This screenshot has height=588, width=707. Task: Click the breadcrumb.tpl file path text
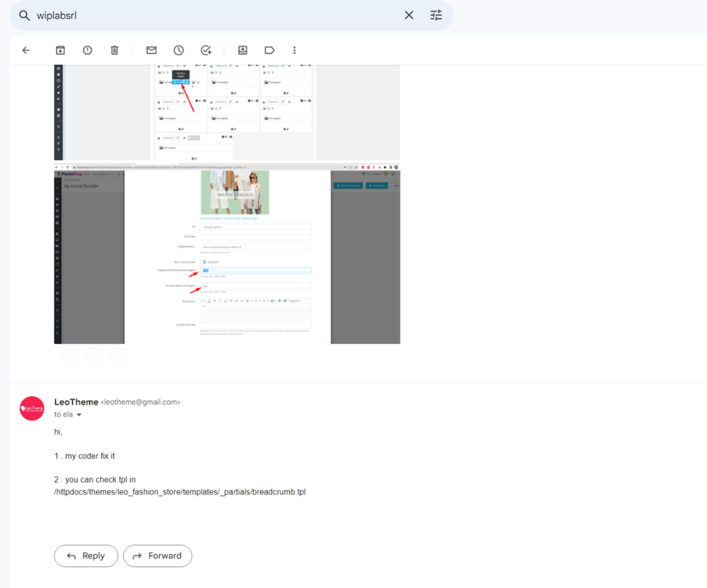(180, 492)
